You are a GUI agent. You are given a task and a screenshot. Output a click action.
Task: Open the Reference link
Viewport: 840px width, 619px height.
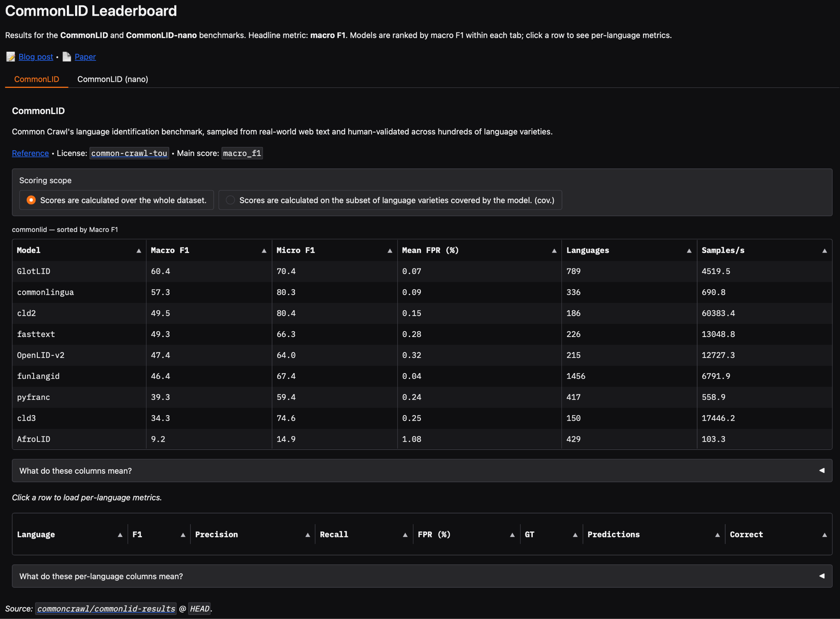(x=30, y=153)
